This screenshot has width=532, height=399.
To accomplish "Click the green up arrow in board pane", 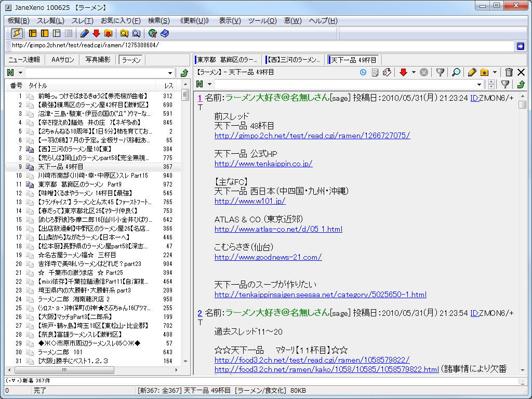I will [184, 73].
